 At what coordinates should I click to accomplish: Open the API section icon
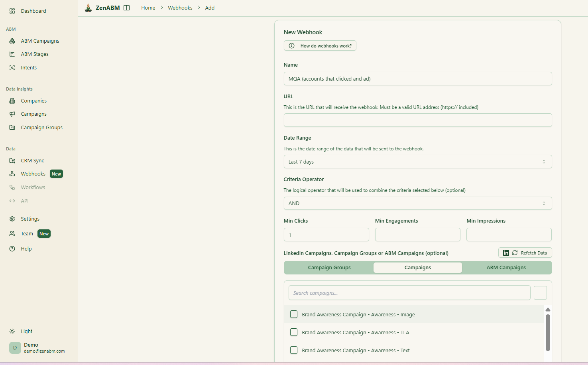tap(12, 201)
